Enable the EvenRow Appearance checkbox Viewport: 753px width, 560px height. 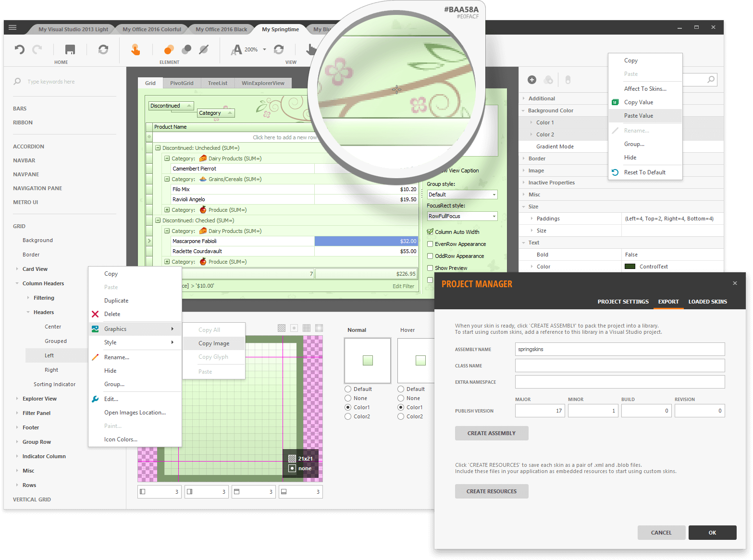coord(430,244)
